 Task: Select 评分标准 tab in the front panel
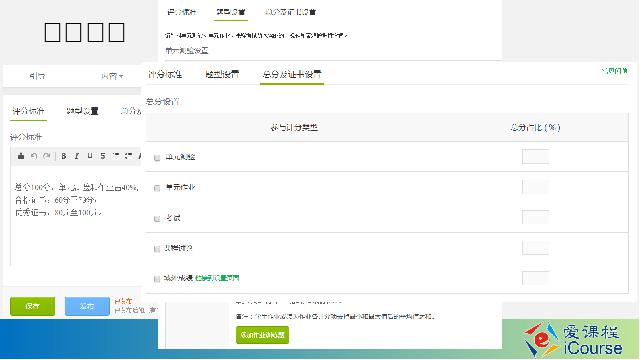165,74
